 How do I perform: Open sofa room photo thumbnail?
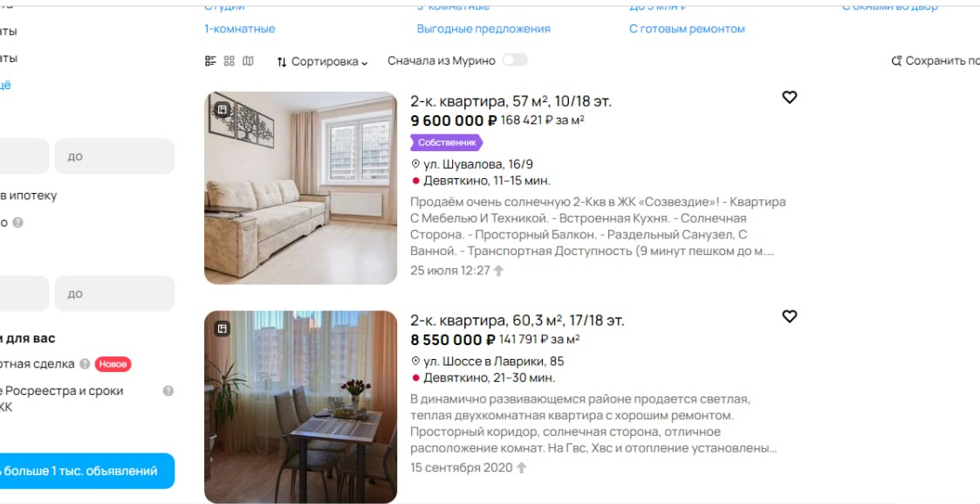300,188
